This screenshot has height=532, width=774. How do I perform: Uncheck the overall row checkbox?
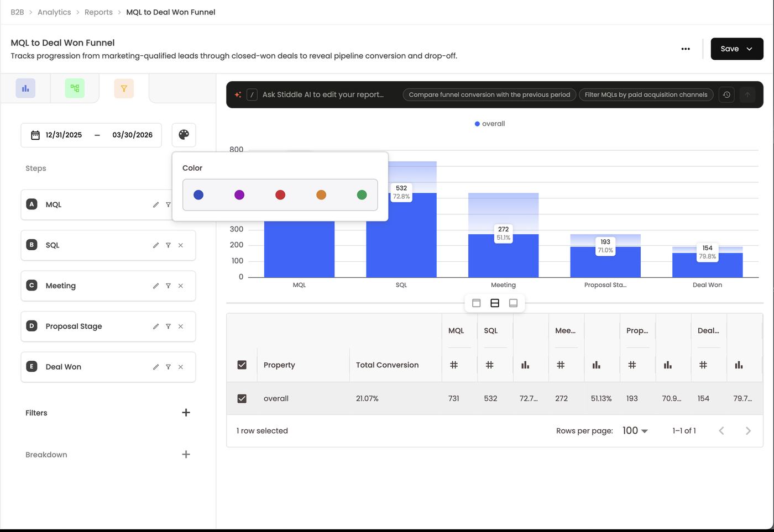242,398
